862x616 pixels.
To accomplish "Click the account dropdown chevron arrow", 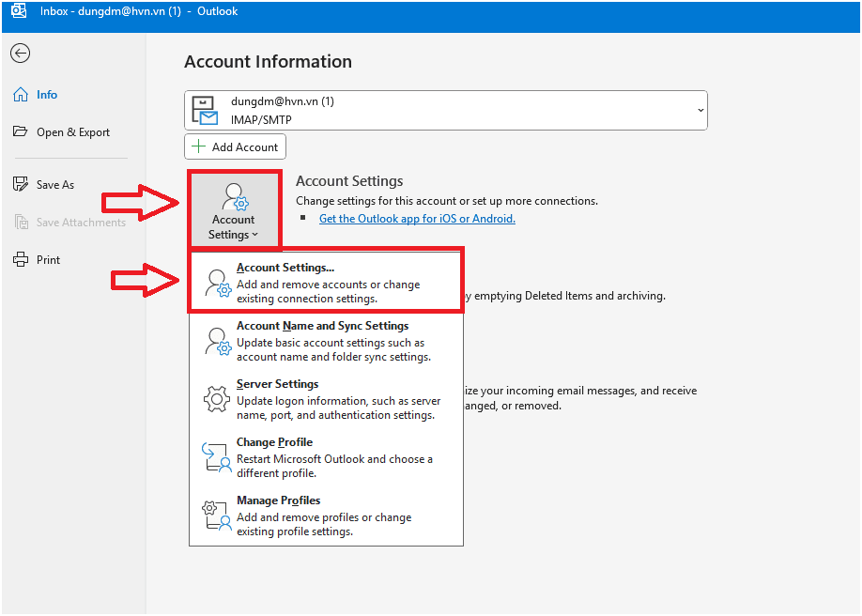I will coord(700,111).
